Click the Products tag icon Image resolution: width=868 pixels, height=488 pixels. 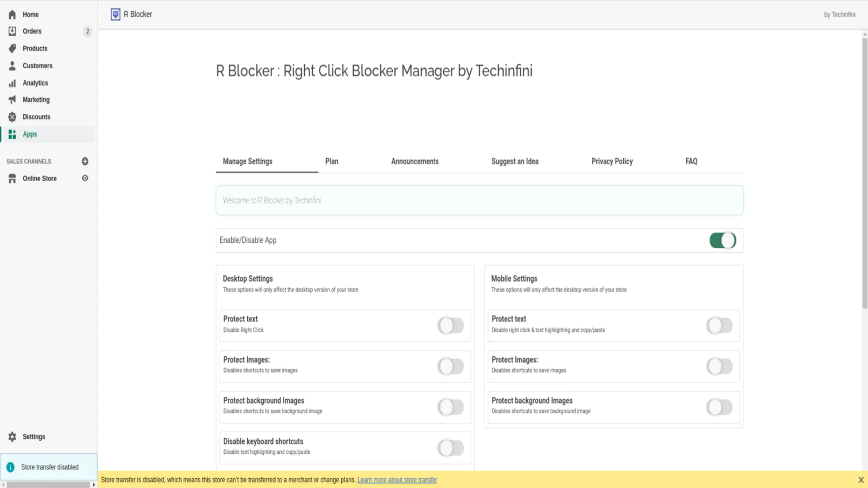coord(12,48)
